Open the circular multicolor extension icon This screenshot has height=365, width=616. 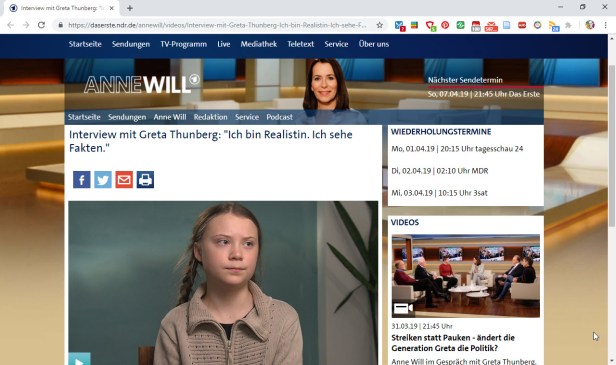537,25
